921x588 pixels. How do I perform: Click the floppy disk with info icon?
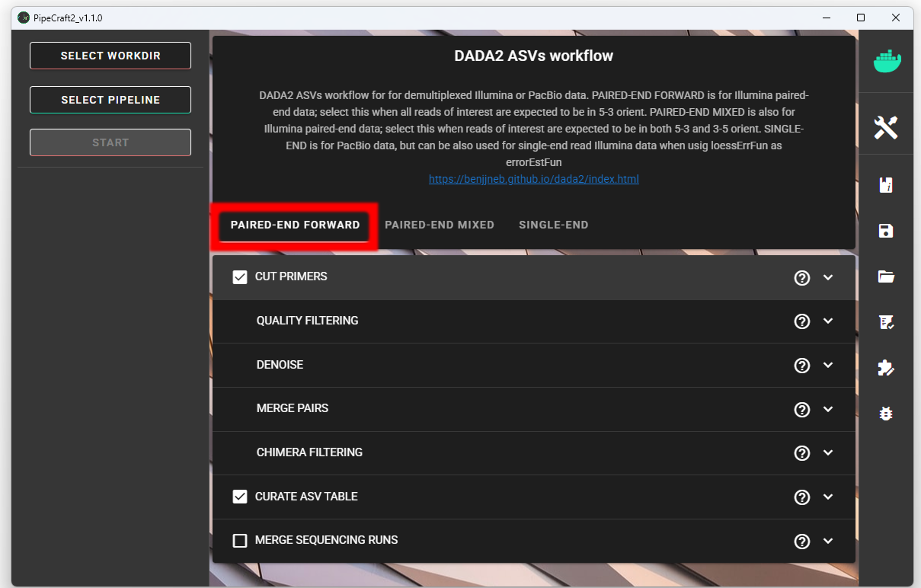click(x=886, y=185)
